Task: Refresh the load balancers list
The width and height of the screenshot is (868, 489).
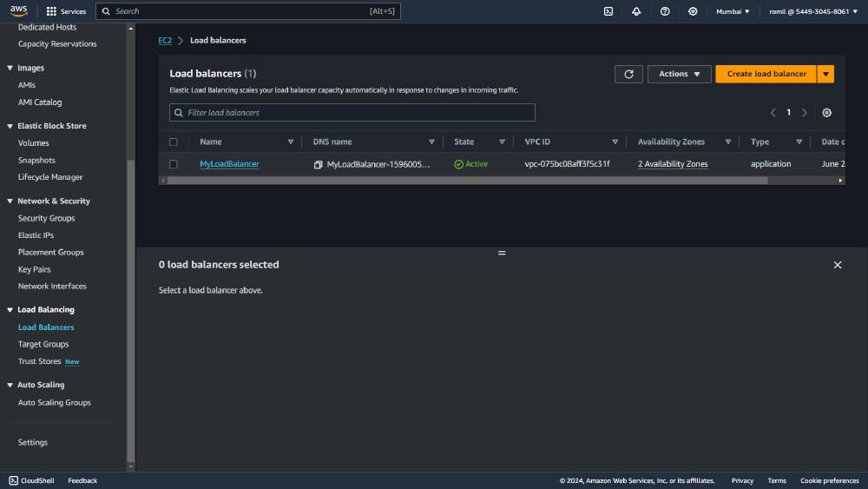Action: (x=628, y=74)
